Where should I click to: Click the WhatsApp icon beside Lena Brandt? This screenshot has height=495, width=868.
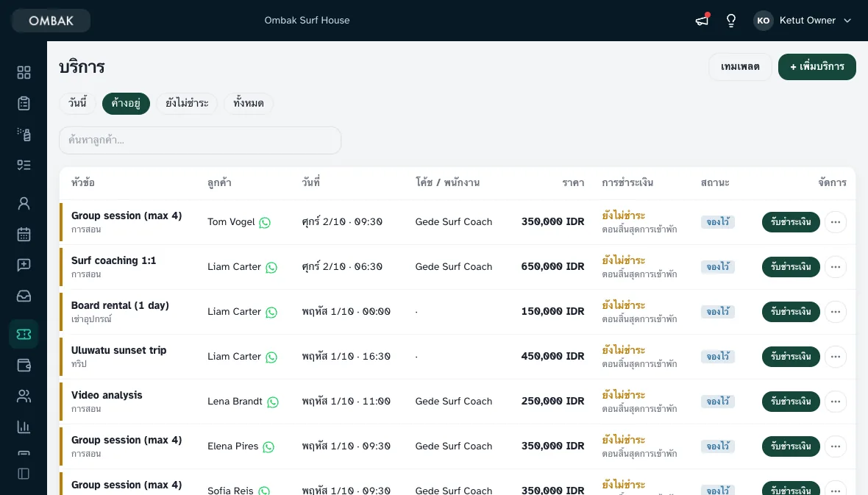(x=273, y=402)
